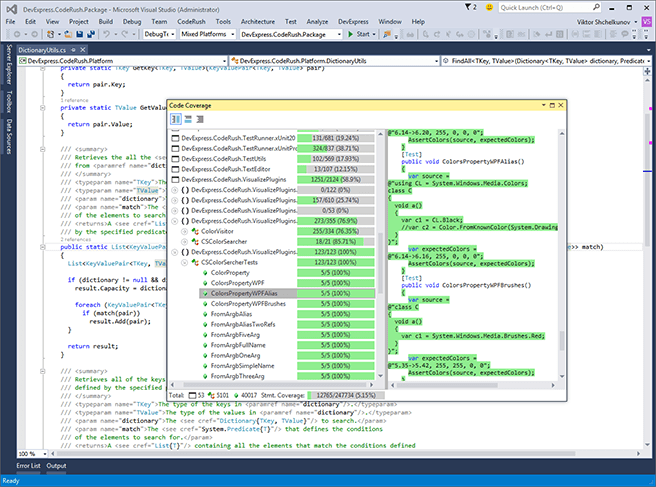Image resolution: width=656 pixels, height=487 pixels.
Task: Click the second layout icon in Code Coverage toolbar
Action: click(188, 119)
